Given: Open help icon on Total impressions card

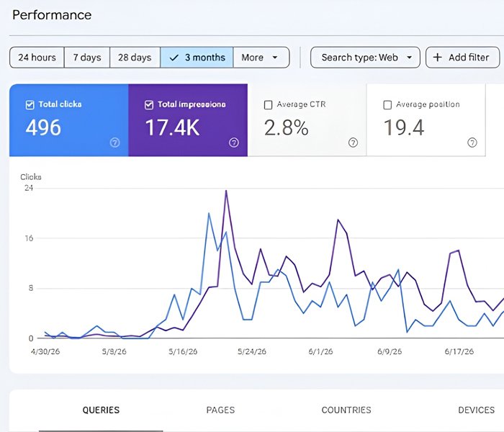Looking at the screenshot, I should click(234, 143).
